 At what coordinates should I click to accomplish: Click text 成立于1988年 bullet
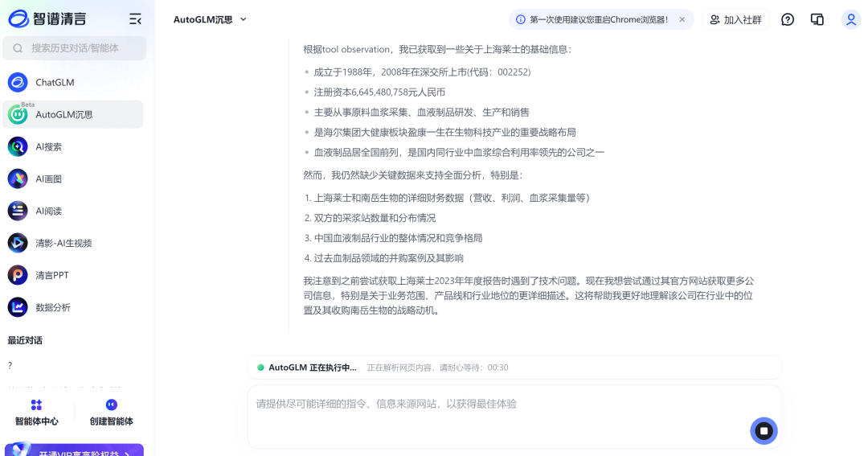pos(422,72)
